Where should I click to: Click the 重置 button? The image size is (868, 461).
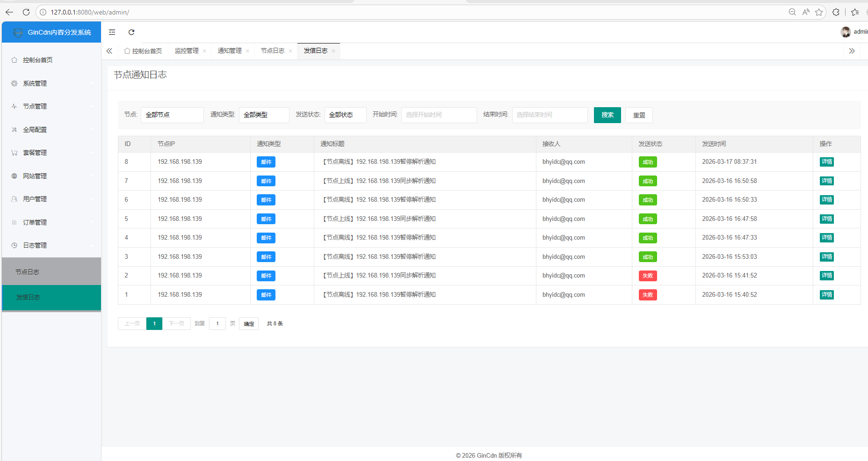[x=639, y=115]
